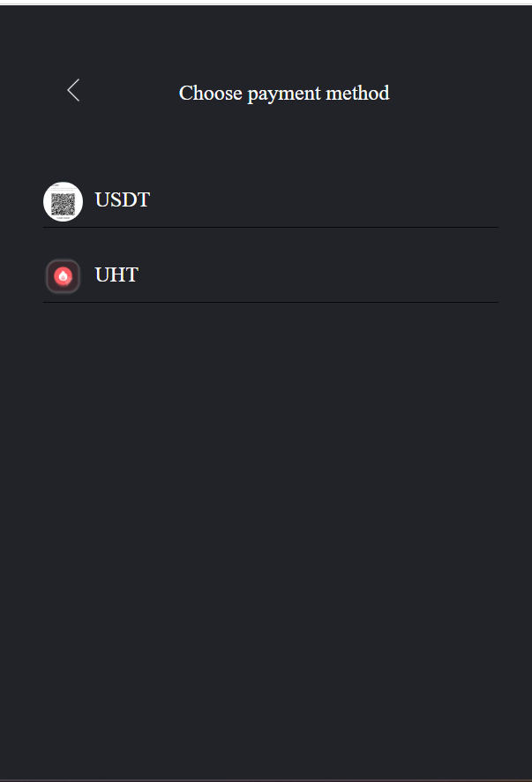
Task: Select the USDT payment method label
Action: coord(123,200)
